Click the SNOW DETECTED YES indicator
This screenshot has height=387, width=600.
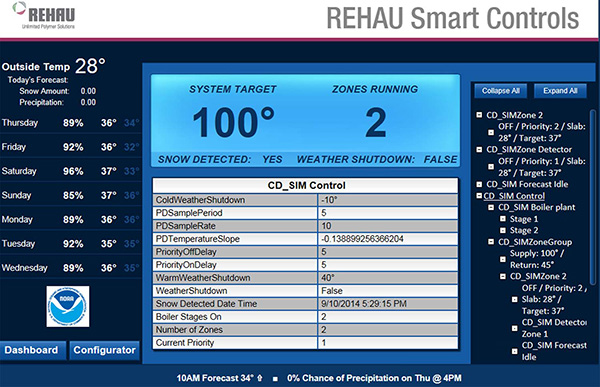coord(220,159)
